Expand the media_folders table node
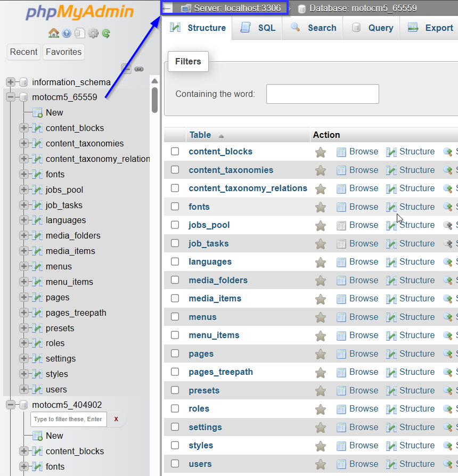Screen dimensions: 458x476 tap(23, 235)
